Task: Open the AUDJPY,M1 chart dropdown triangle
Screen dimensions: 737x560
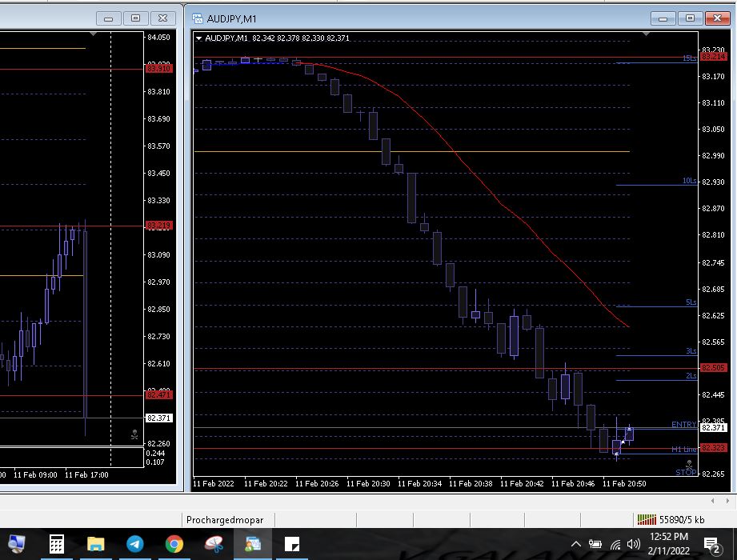Action: (198, 38)
